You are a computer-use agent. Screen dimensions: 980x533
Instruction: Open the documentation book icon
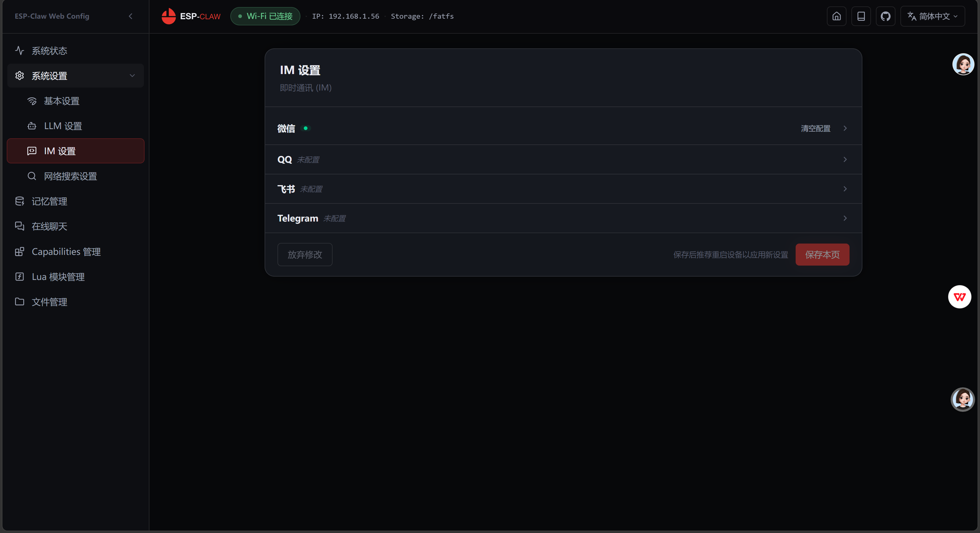(x=861, y=16)
